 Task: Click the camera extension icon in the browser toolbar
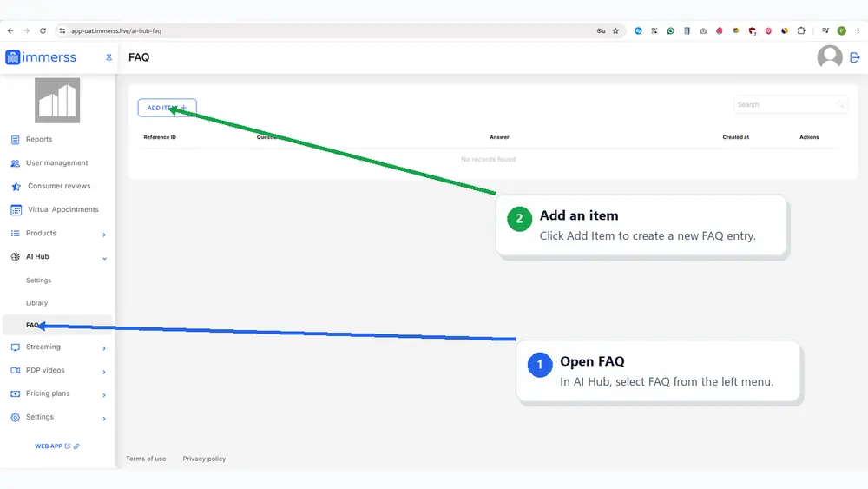click(703, 31)
